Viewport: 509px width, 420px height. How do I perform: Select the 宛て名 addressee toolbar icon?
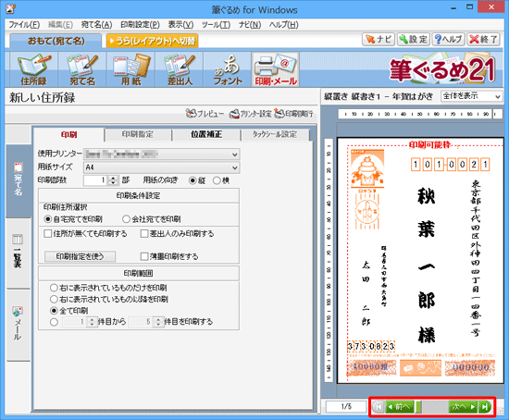82,69
